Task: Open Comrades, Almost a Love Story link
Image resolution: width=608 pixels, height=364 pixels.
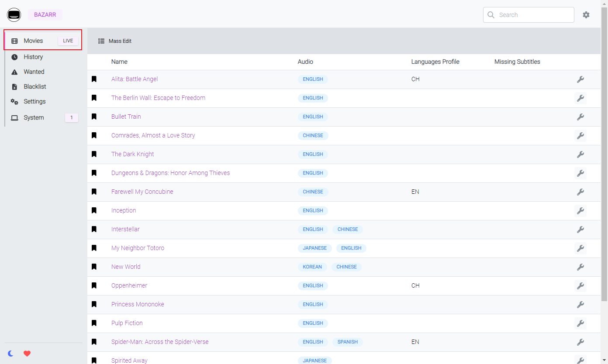Action: [153, 135]
